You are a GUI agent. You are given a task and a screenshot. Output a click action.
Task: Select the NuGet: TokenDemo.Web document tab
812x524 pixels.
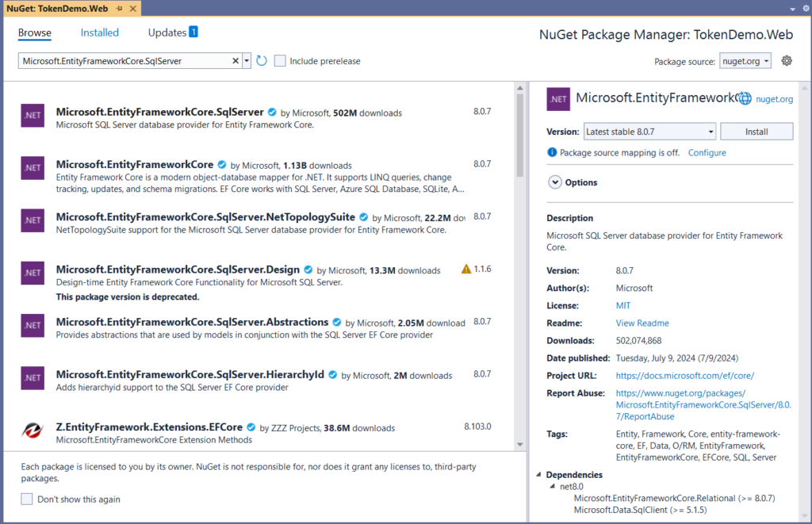point(57,8)
